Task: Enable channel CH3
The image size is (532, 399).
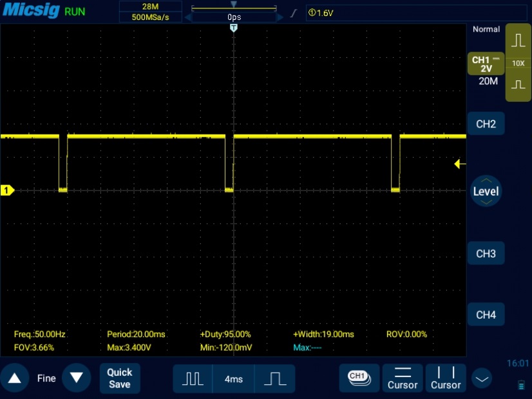Action: click(x=486, y=254)
